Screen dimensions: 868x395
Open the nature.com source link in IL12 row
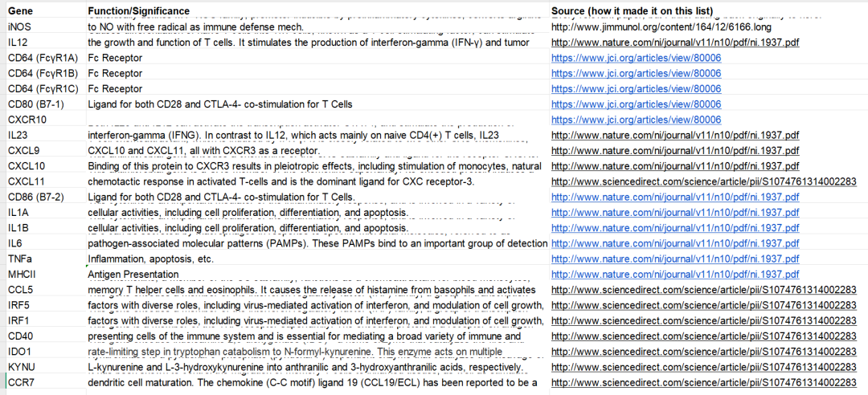675,43
